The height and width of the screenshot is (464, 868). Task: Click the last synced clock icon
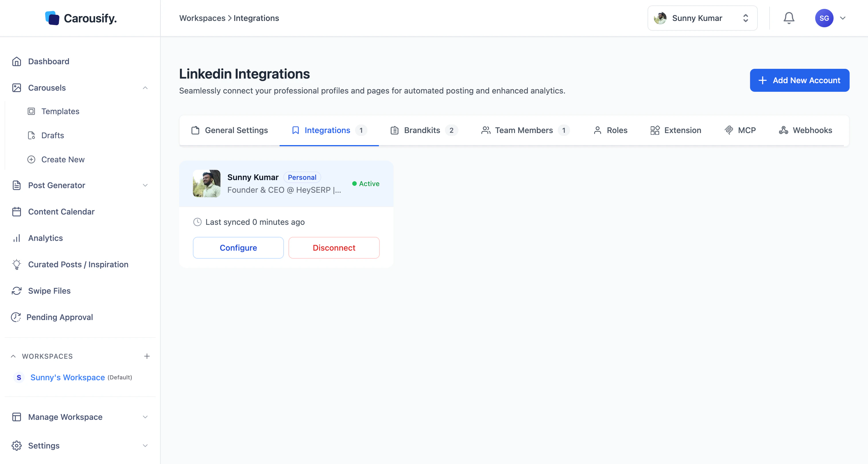pyautogui.click(x=197, y=222)
